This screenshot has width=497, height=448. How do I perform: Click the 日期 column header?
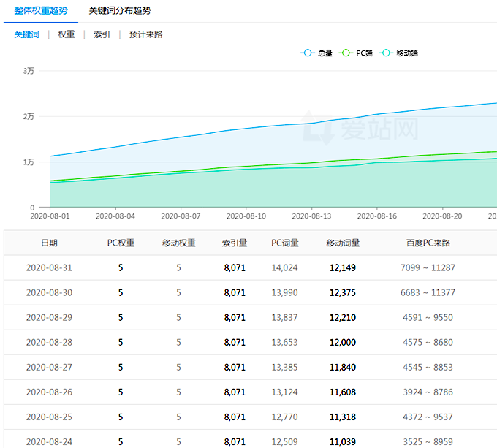tap(49, 243)
